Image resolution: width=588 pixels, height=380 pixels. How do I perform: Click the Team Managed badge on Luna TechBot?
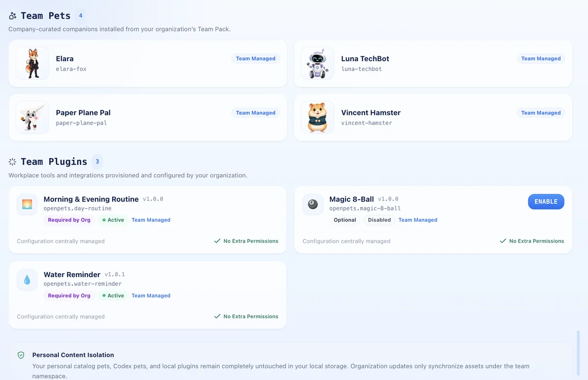541,58
